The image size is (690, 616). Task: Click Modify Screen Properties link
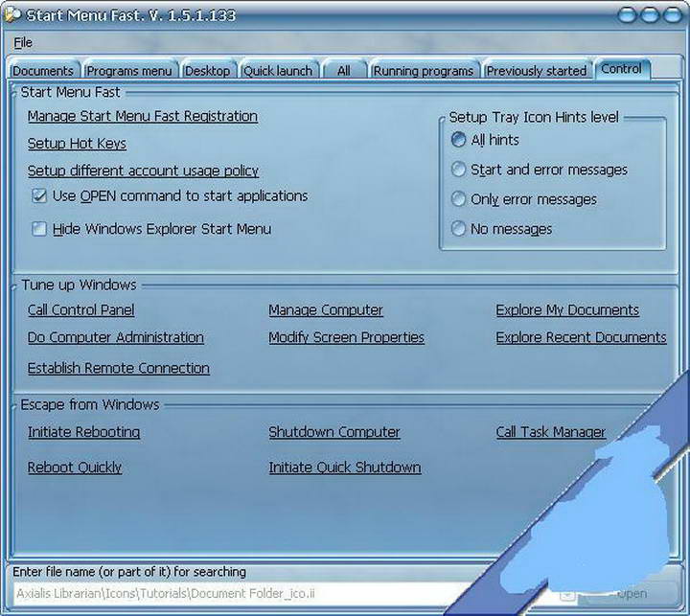[x=346, y=337]
